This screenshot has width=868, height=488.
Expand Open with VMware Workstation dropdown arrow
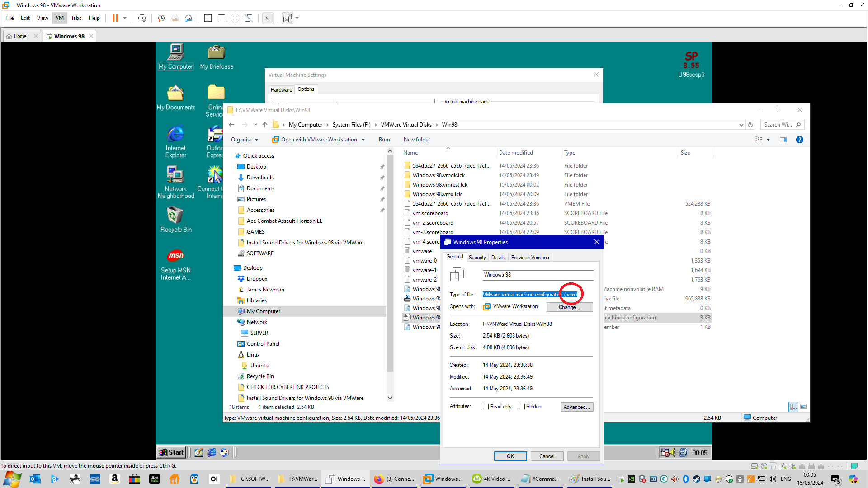[x=363, y=140]
